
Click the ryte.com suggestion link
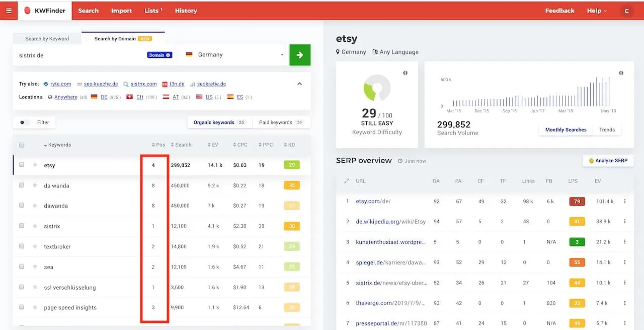coord(60,84)
